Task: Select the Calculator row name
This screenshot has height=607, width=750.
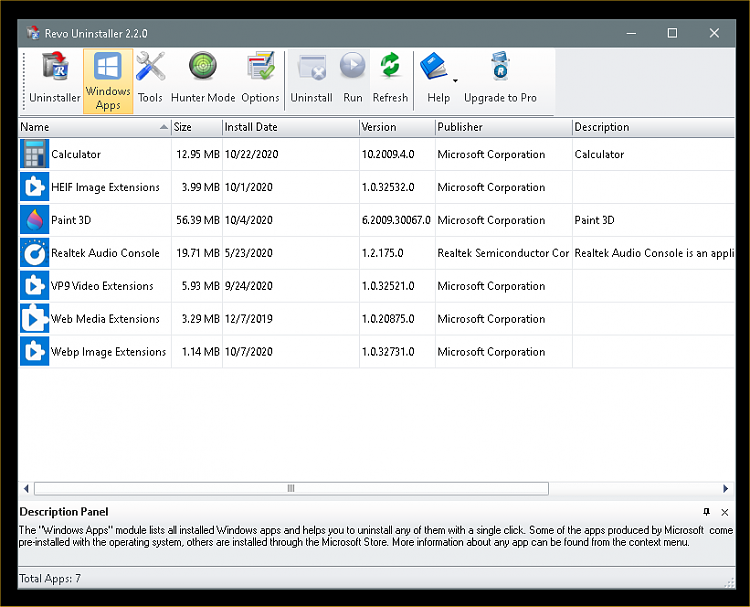Action: click(x=76, y=155)
